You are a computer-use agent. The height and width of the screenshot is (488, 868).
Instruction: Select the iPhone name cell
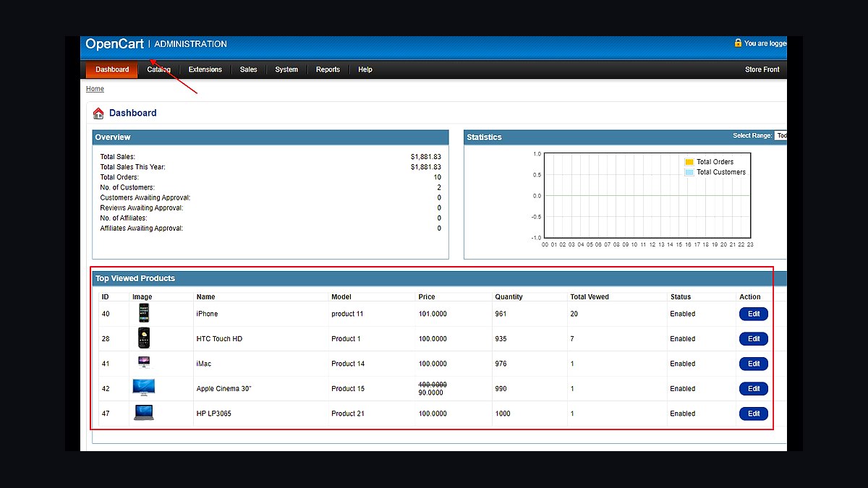(x=207, y=314)
